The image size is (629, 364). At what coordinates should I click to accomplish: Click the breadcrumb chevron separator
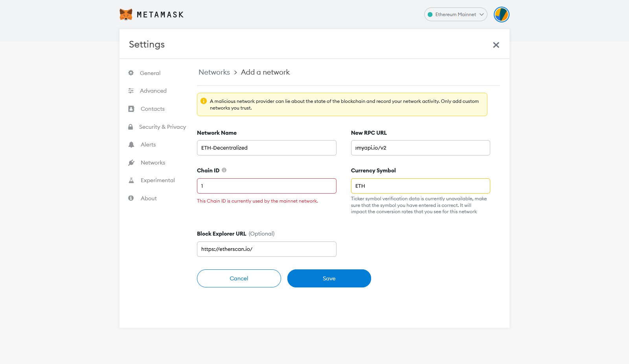[x=235, y=73]
